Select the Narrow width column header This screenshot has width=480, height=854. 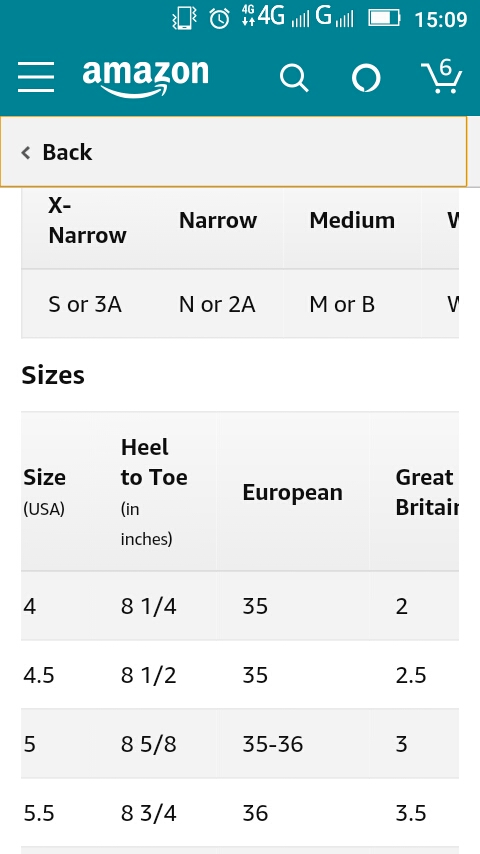218,221
